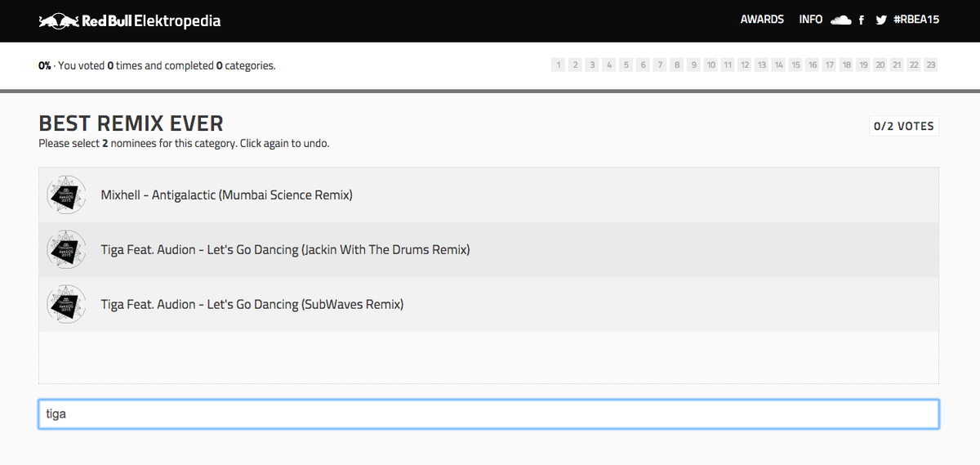Go to category 21

[x=898, y=65]
